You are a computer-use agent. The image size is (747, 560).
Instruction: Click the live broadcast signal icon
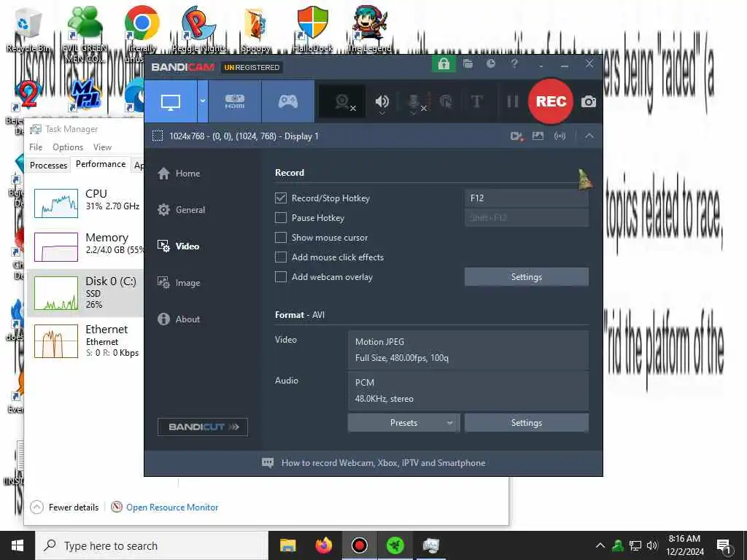(560, 136)
